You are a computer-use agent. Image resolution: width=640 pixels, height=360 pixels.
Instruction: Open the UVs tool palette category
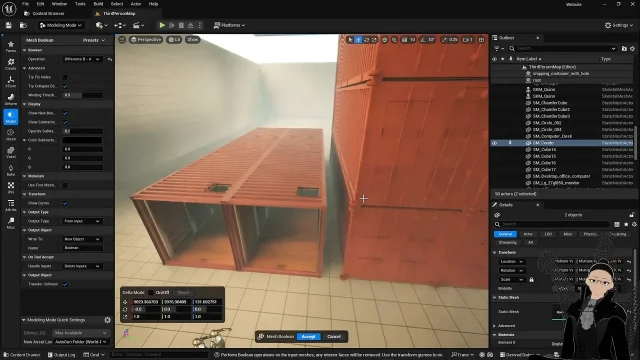11,188
